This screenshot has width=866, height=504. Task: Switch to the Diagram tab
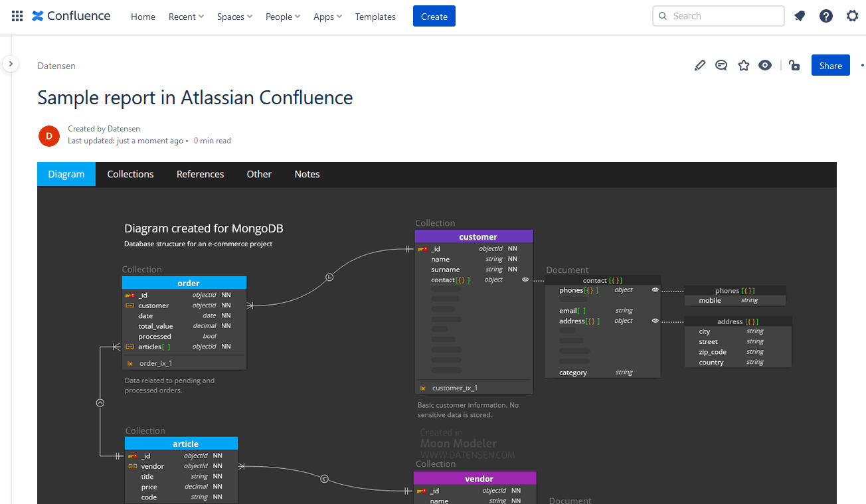66,174
